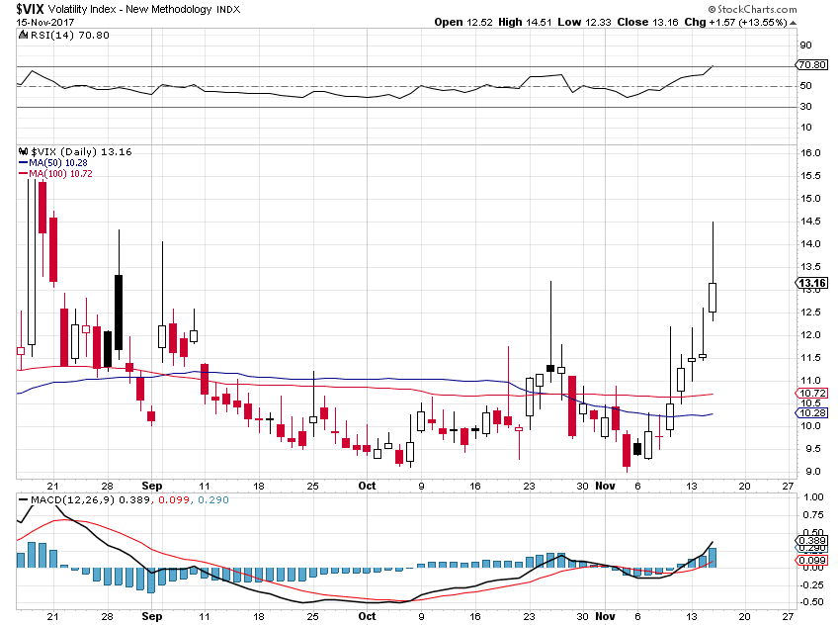
Task: Click the Nov label on price chart axis
Action: pos(606,486)
